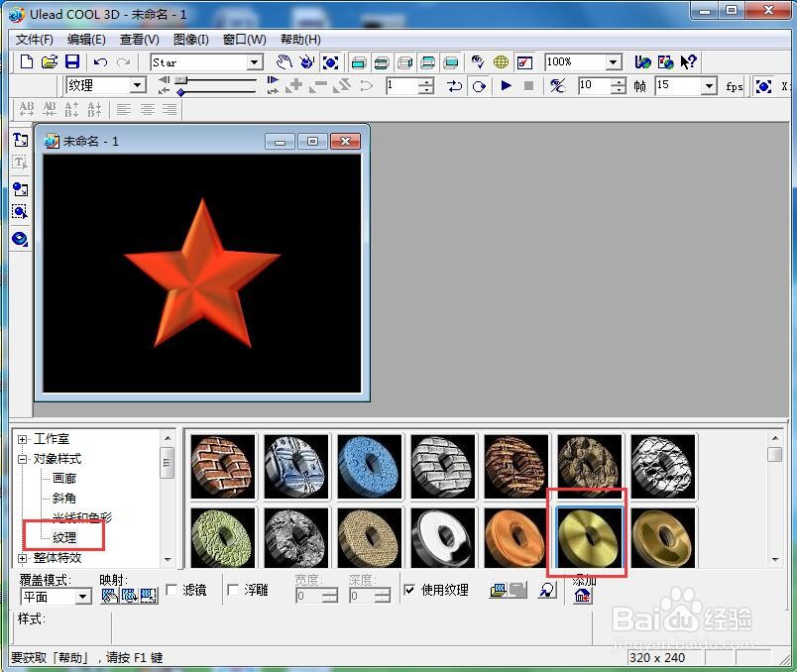Click the magnifier preview icon near Add
Screen dimensions: 797x672
tap(547, 590)
